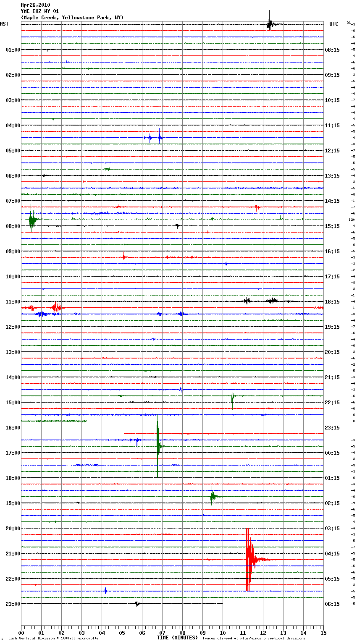Click the DC offset value 120
357x644 pixels.
click(352, 220)
